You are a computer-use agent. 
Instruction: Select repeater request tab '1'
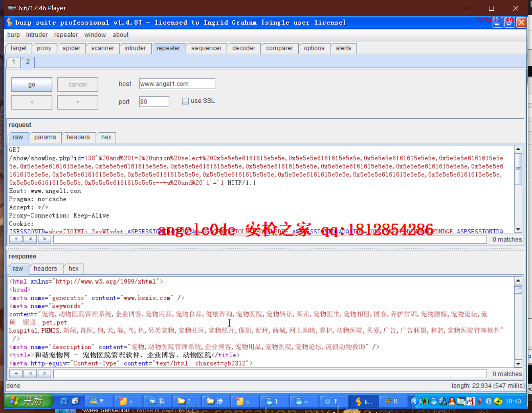(x=14, y=62)
